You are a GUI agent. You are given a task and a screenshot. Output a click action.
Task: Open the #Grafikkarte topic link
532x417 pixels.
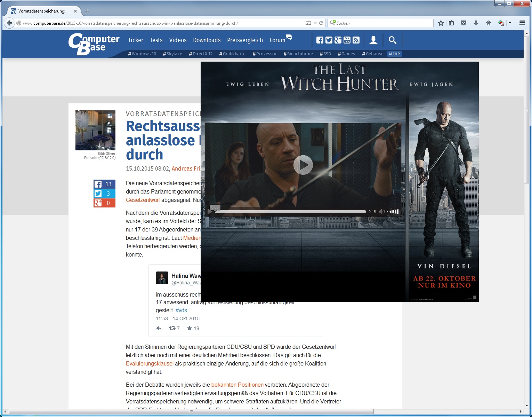(x=232, y=54)
